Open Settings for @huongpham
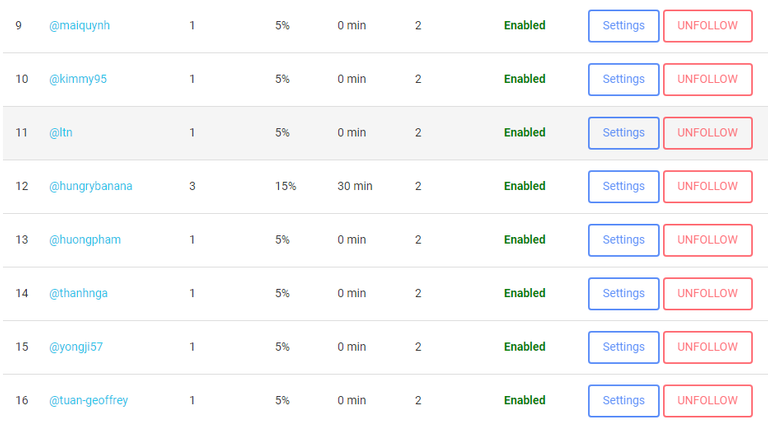Viewport: 768px width, 426px height. click(x=623, y=240)
